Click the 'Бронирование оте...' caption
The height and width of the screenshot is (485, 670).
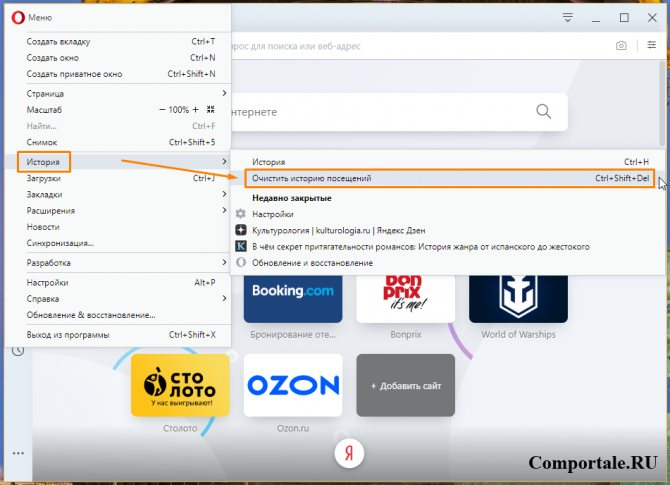(293, 335)
